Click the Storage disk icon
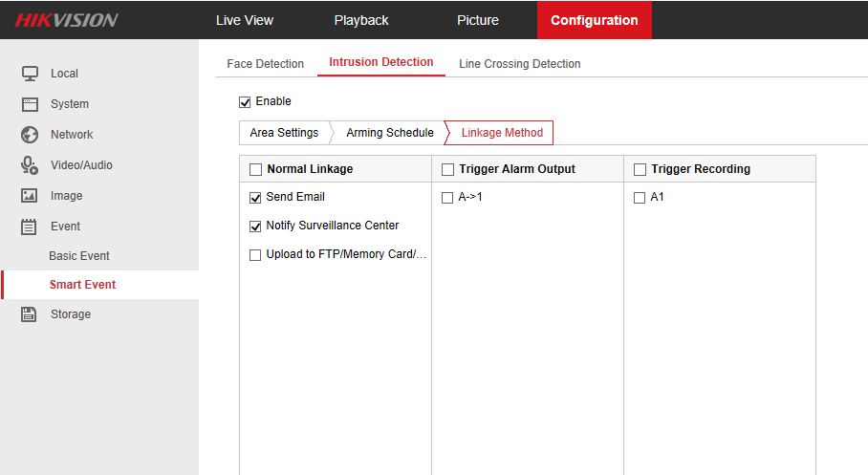Image resolution: width=868 pixels, height=475 pixels. 30,314
